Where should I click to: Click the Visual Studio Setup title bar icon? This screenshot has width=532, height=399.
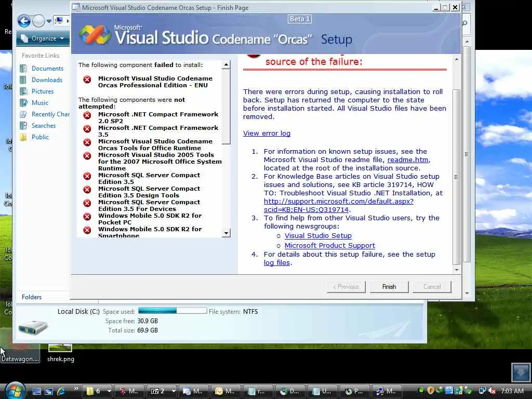point(76,7)
